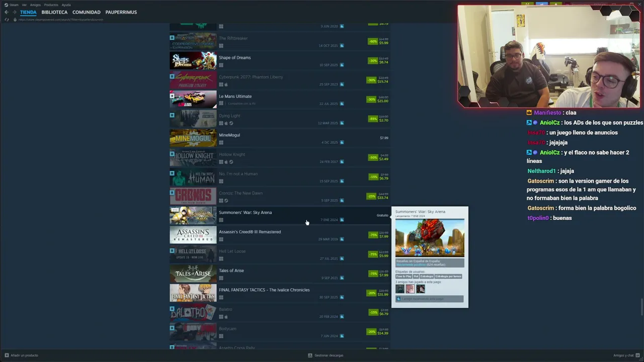Click the Windows icon under Assassin's Creed III Remastered

point(221,239)
